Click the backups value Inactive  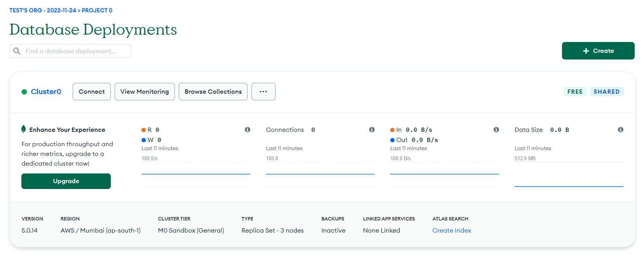pos(333,230)
